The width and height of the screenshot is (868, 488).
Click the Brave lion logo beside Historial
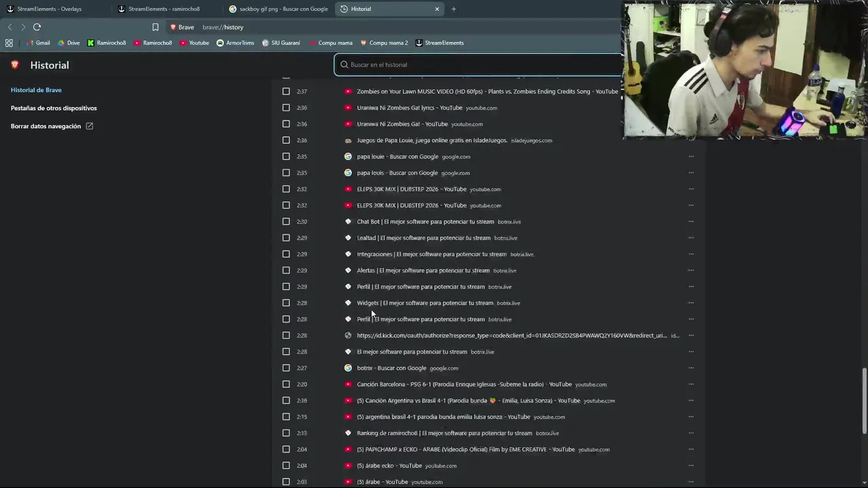(15, 65)
